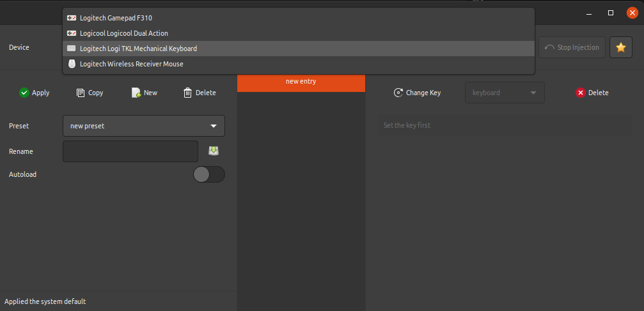Viewport: 644px width, 311px height.
Task: Open the Preset dropdown showing new preset
Action: click(144, 126)
